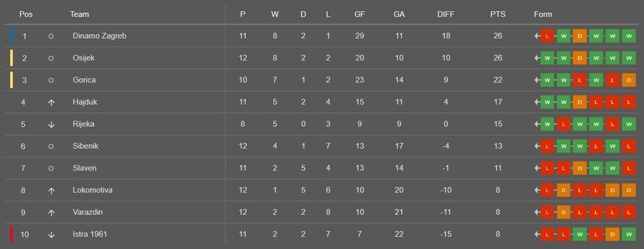Click the red relegation marker beside rank 10
Viewport: 644px width, 249px height.
tap(12, 234)
